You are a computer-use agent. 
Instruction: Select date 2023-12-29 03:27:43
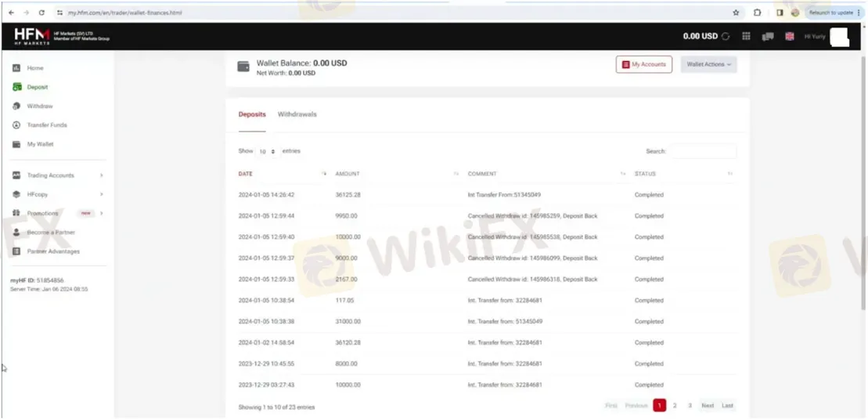(x=266, y=385)
